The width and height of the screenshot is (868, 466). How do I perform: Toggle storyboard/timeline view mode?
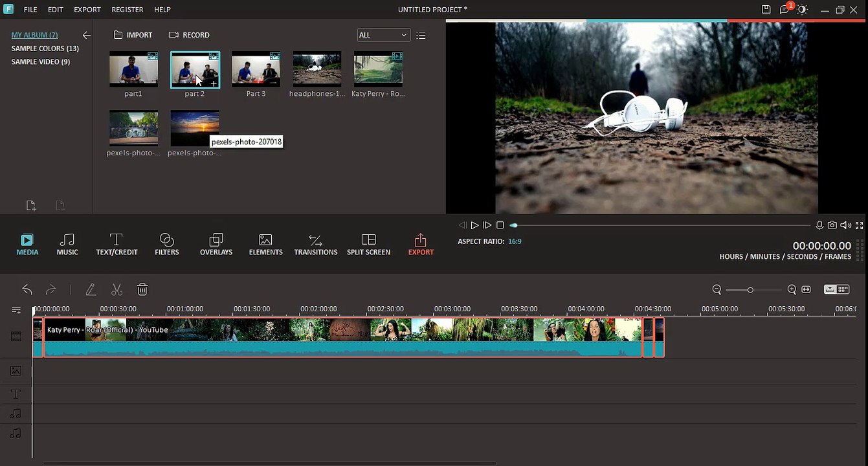[836, 289]
